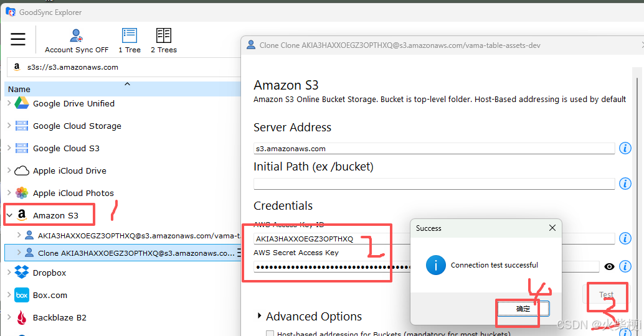This screenshot has width=644, height=336.
Task: Expand the Backblaze B2 node
Action: pos(9,317)
